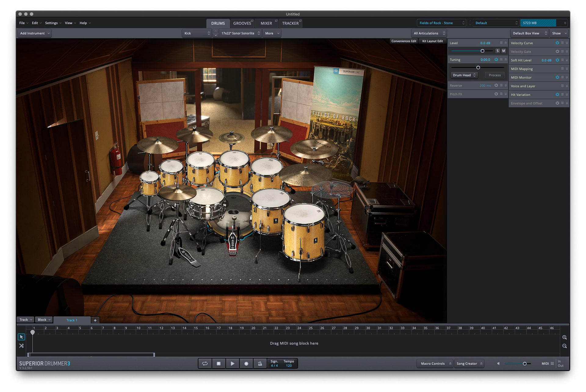Add a new track with plus
This screenshot has height=392, width=586.
[x=95, y=320]
